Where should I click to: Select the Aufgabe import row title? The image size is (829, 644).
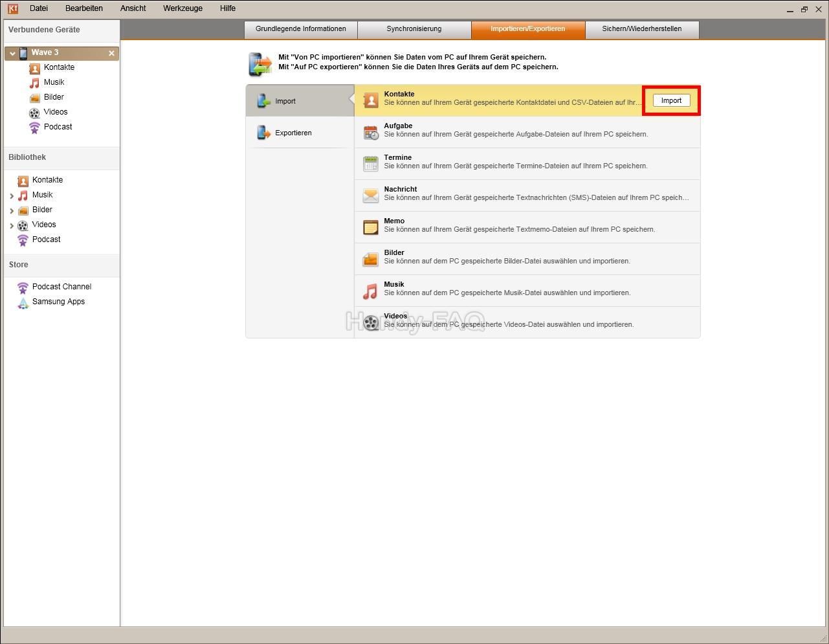tap(398, 126)
